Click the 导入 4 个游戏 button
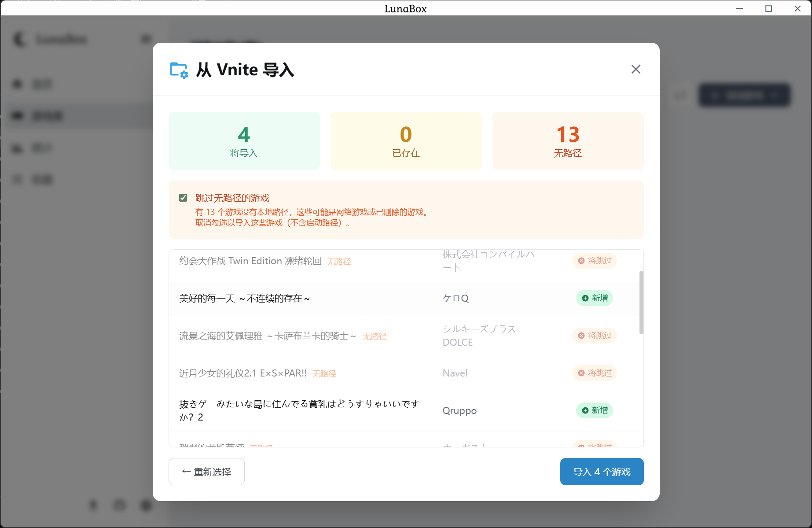Viewport: 812px width, 528px height. click(602, 471)
